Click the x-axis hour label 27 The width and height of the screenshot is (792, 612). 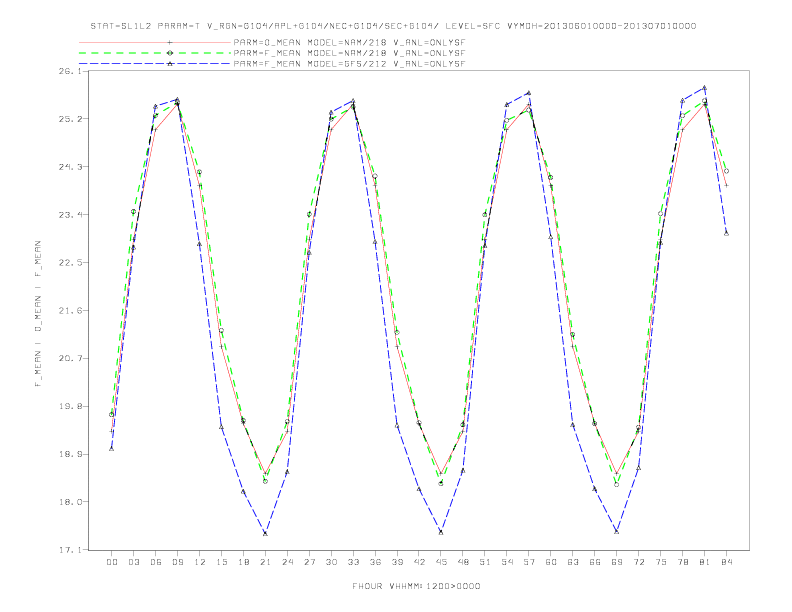click(309, 562)
